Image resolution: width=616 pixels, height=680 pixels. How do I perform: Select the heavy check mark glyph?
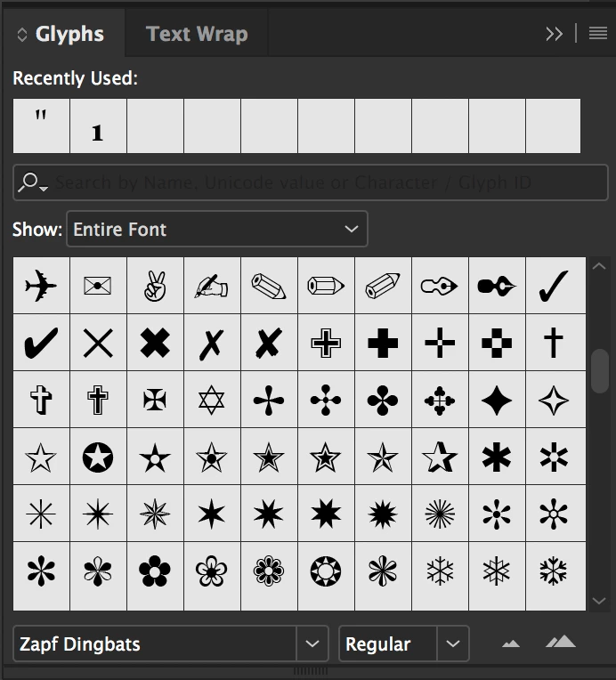pos(41,343)
